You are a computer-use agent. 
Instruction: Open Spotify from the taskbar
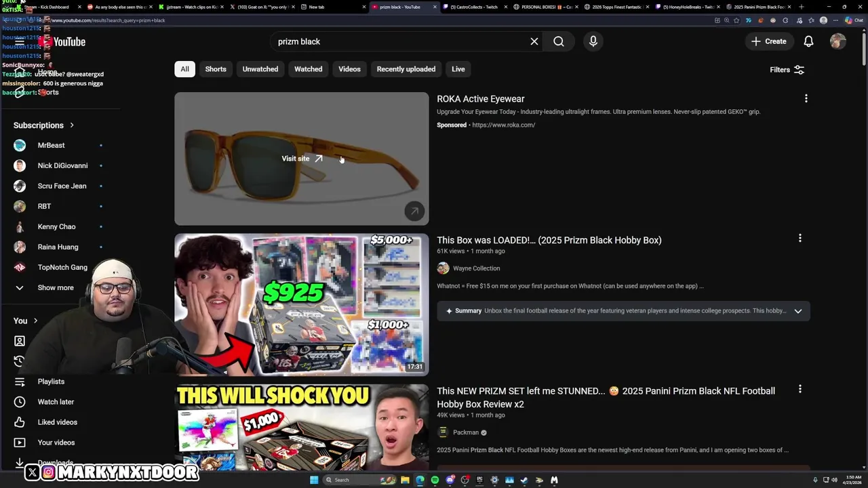click(x=435, y=480)
